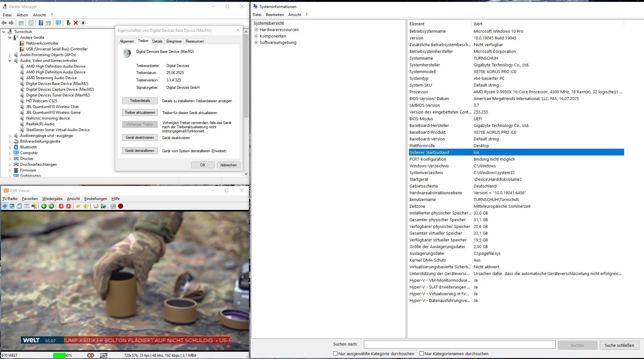Click update driver icon in Device Manager toolbar

(x=68, y=23)
